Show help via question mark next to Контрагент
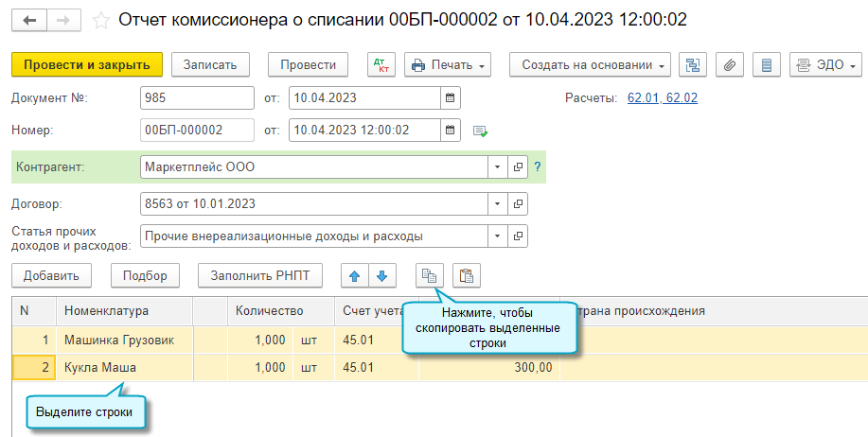 537,167
